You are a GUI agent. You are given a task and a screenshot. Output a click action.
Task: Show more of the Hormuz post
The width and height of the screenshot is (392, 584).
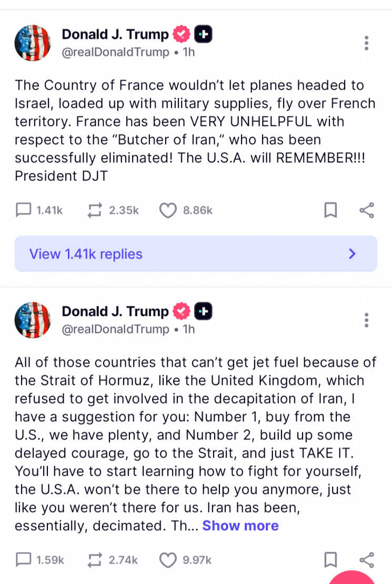pyautogui.click(x=240, y=526)
